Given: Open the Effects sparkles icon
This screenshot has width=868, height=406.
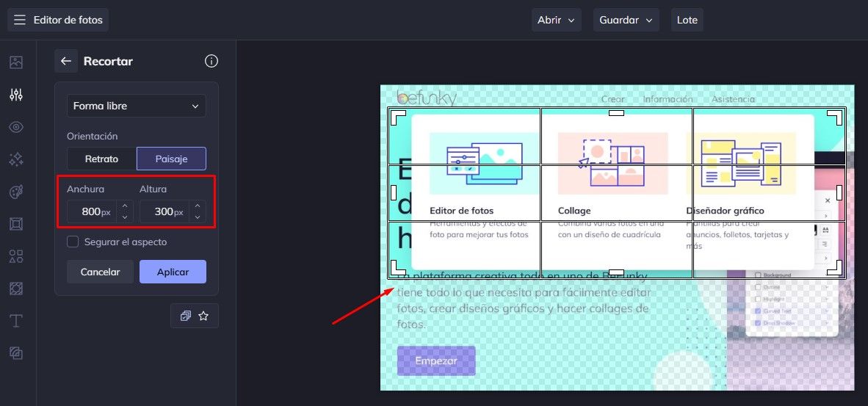Looking at the screenshot, I should click(x=16, y=159).
